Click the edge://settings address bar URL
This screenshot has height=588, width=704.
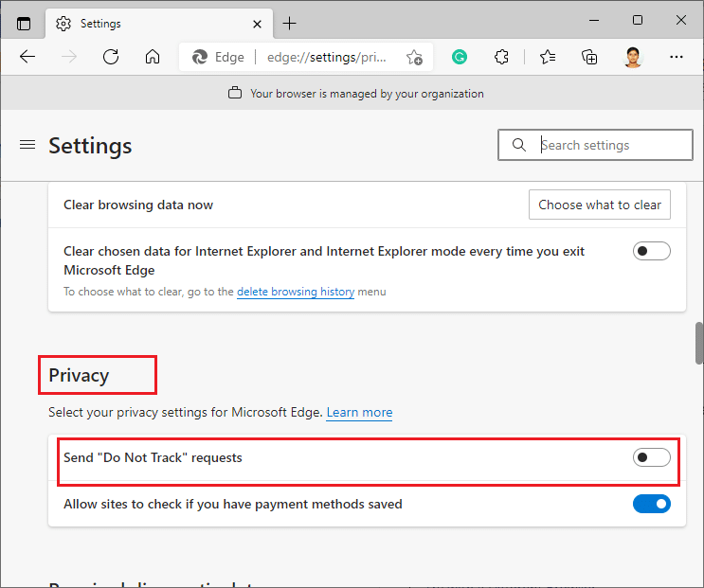point(326,58)
